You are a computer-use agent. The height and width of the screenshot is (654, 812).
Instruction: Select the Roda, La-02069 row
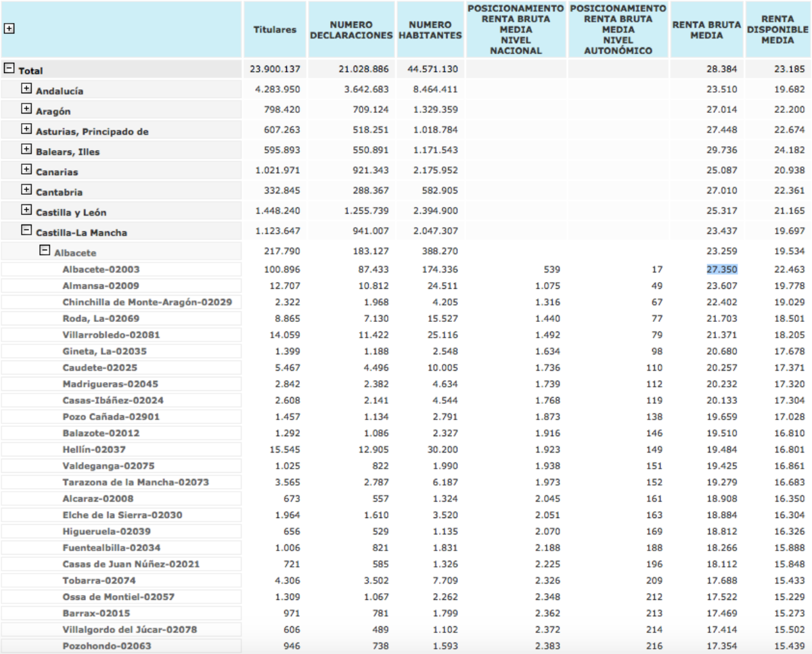122,319
